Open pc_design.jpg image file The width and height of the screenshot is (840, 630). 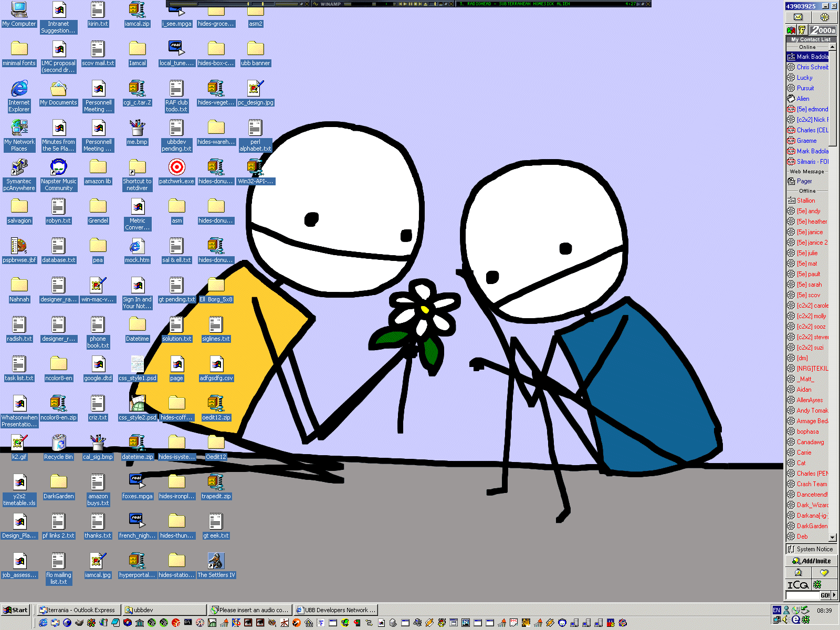[x=255, y=93]
